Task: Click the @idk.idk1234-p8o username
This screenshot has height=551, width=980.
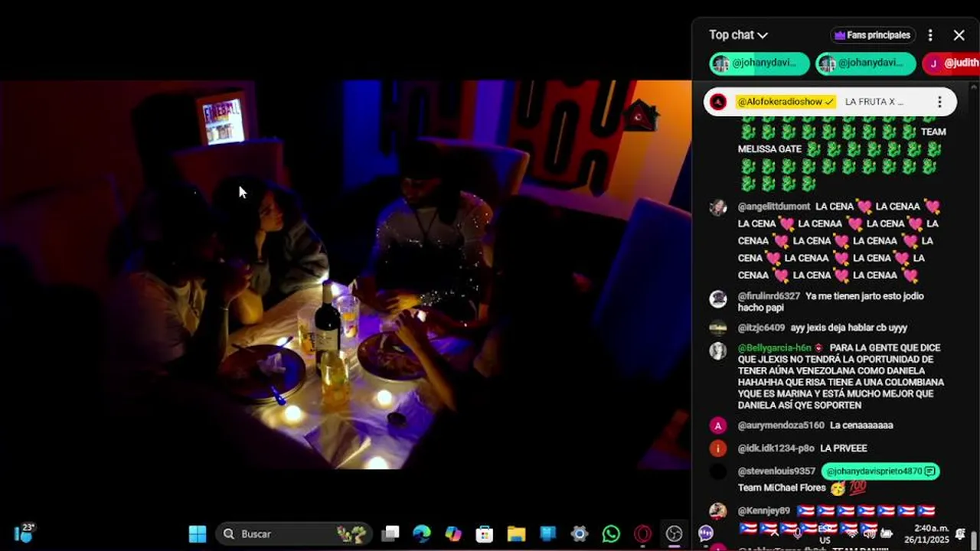Action: [x=776, y=448]
